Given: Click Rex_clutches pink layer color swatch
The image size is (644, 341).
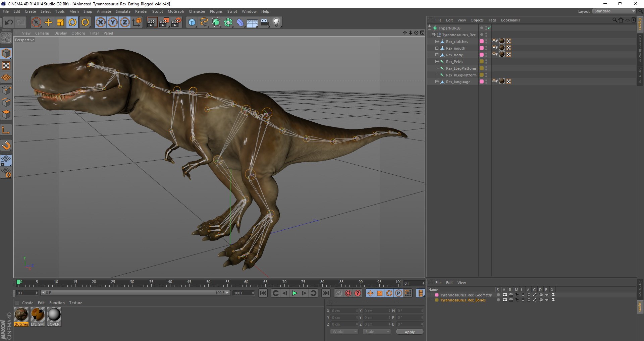Looking at the screenshot, I should (482, 42).
